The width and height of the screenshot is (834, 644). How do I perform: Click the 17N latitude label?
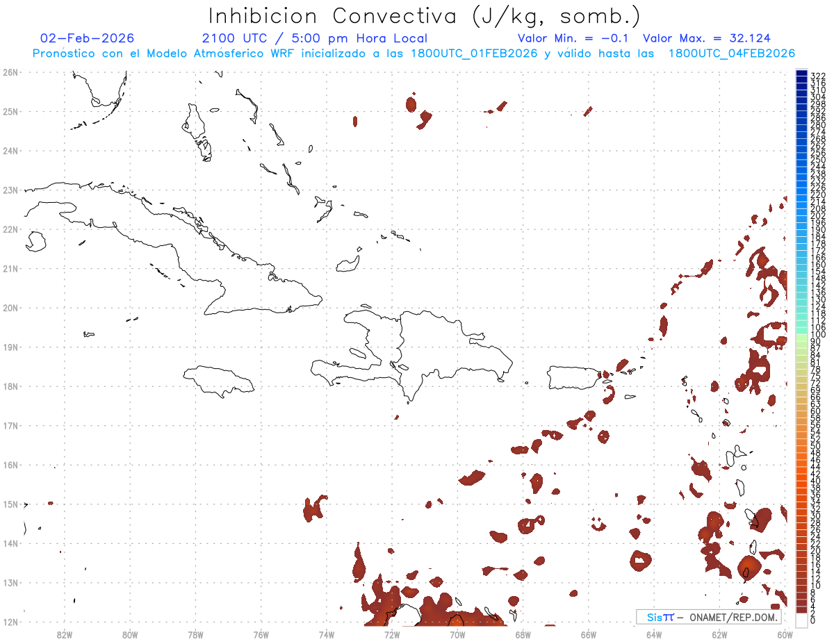(x=10, y=425)
